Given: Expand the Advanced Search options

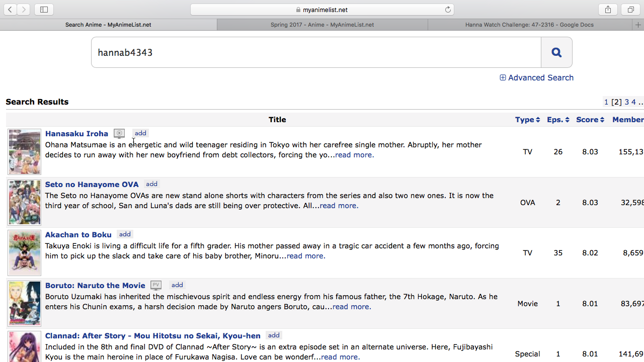Looking at the screenshot, I should [x=536, y=77].
